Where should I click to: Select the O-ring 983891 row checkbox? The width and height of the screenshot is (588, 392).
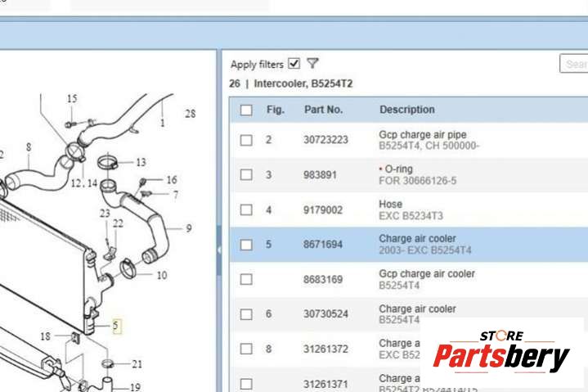[x=246, y=175]
